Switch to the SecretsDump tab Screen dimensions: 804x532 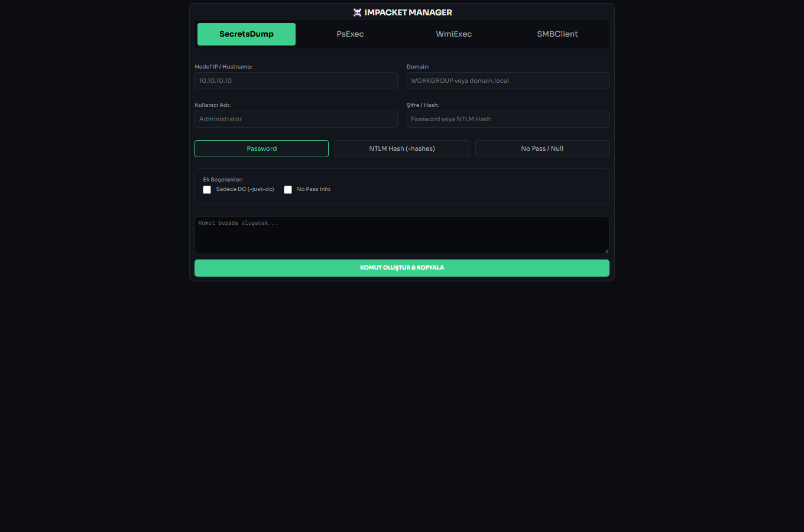247,34
